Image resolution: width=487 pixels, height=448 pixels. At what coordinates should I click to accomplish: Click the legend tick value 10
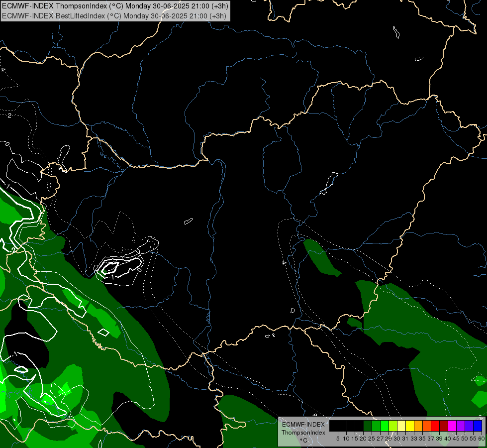[346, 439]
